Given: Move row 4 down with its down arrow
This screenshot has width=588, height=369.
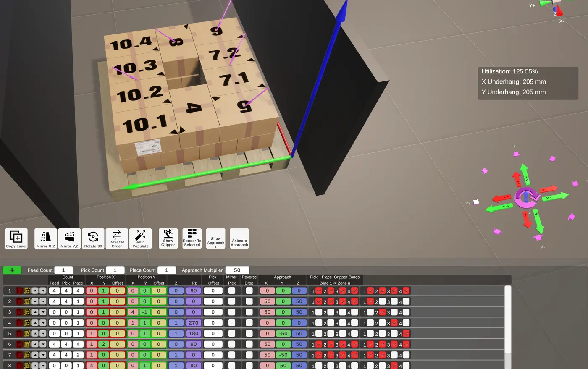Looking at the screenshot, I should click(x=43, y=323).
